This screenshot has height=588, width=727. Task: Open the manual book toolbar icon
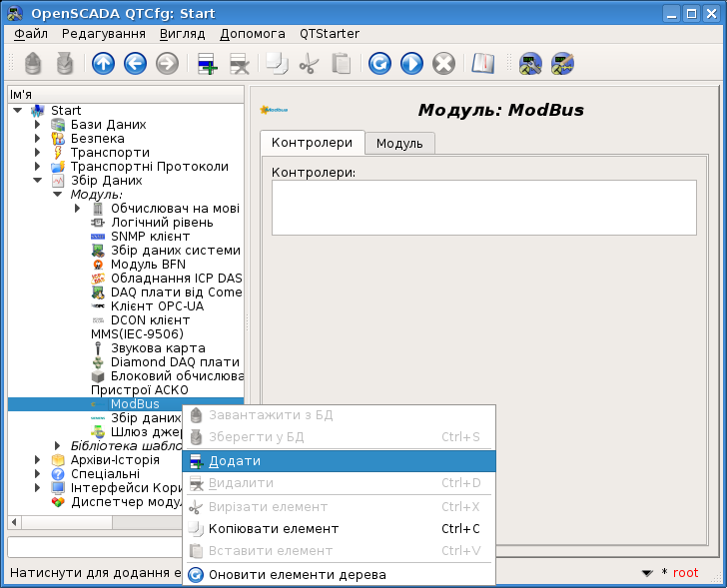483,64
